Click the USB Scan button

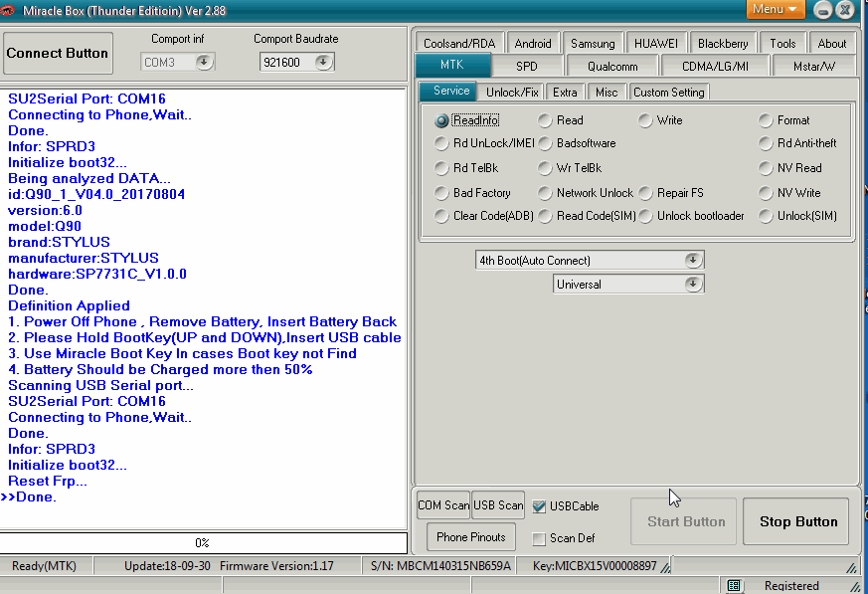(498, 505)
